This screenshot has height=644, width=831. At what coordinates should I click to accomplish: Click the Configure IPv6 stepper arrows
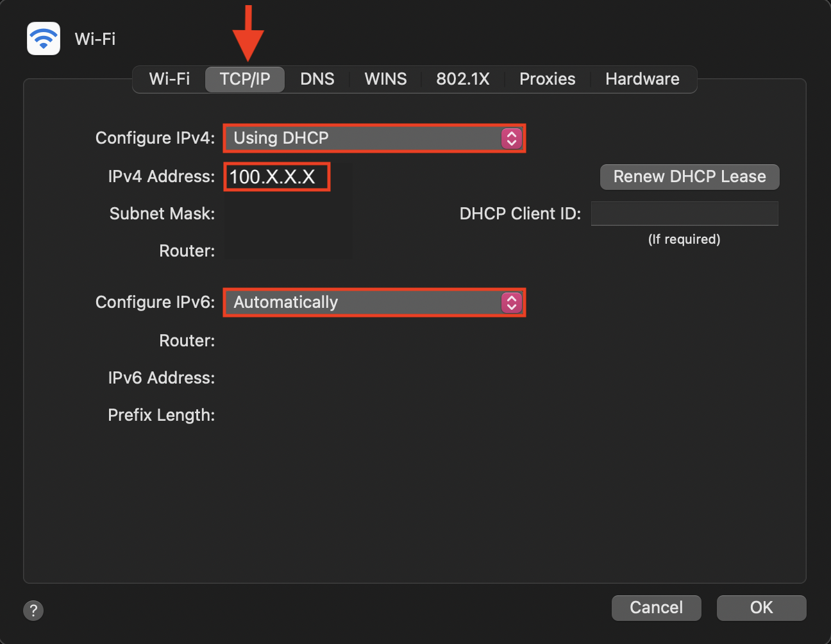[511, 303]
